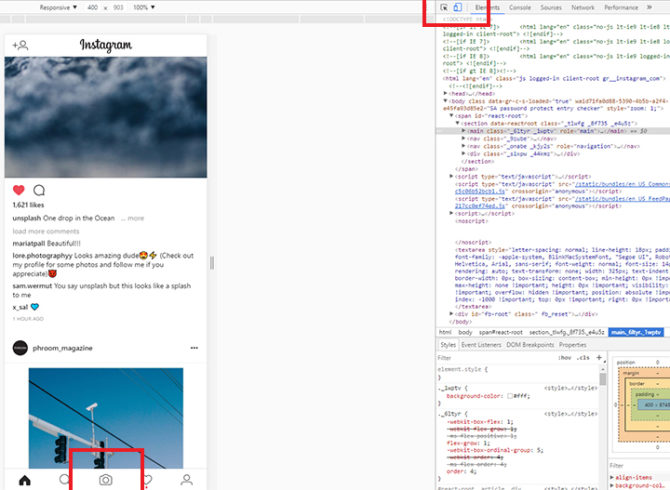Select span#react-root in the breadcrumb
This screenshot has width=670, height=490.
(x=500, y=332)
